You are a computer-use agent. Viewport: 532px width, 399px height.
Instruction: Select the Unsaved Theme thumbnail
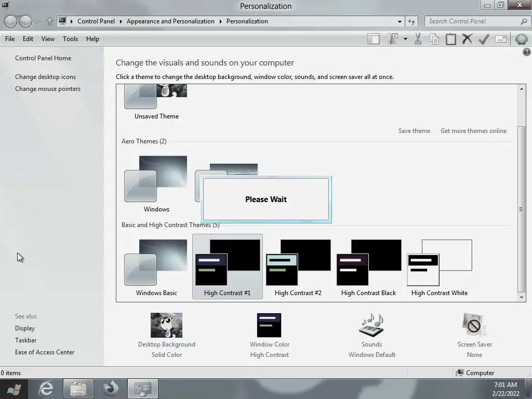click(156, 102)
